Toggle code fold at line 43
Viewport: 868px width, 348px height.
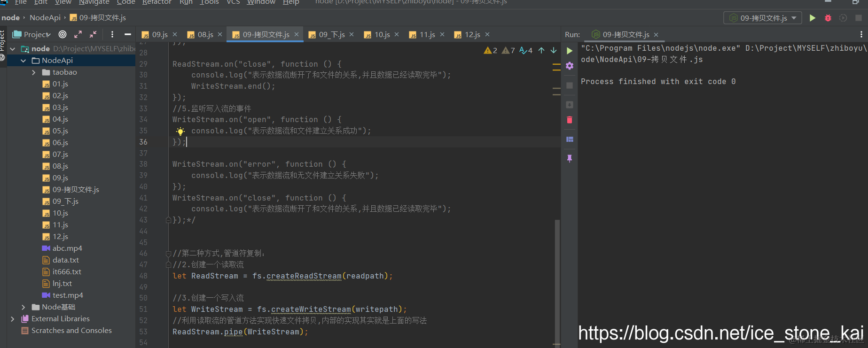168,220
